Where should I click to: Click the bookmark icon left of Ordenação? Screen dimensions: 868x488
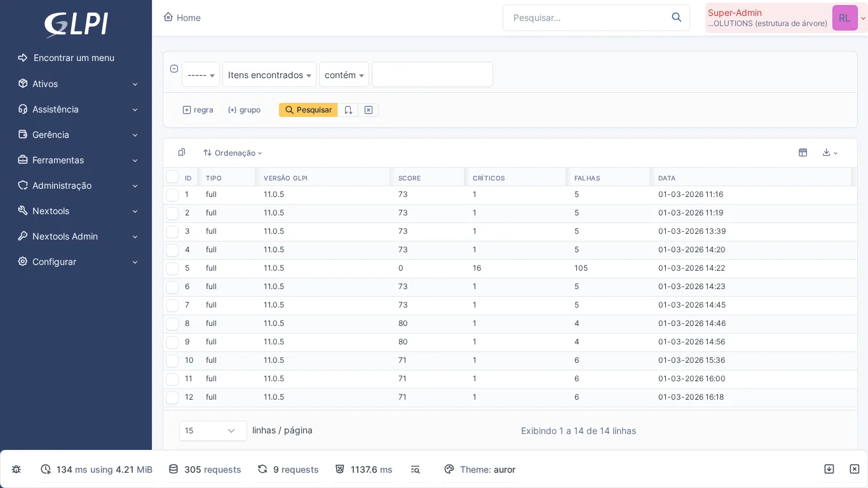tap(182, 152)
